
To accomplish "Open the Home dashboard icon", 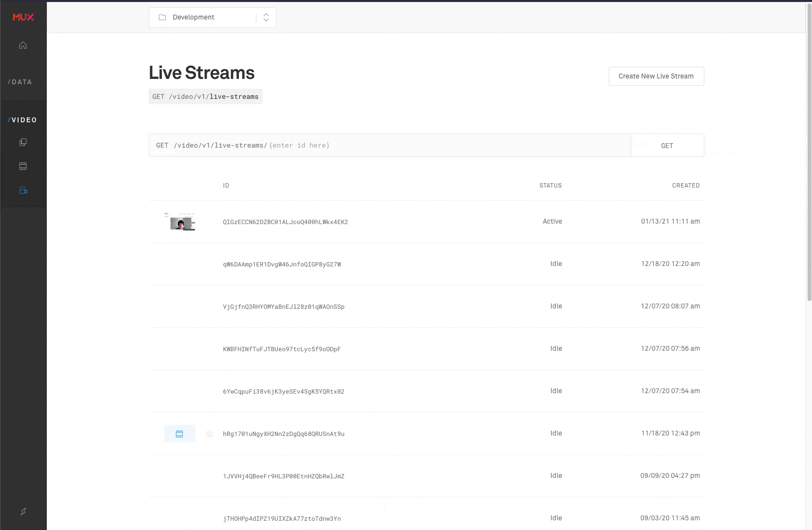I will coord(23,45).
